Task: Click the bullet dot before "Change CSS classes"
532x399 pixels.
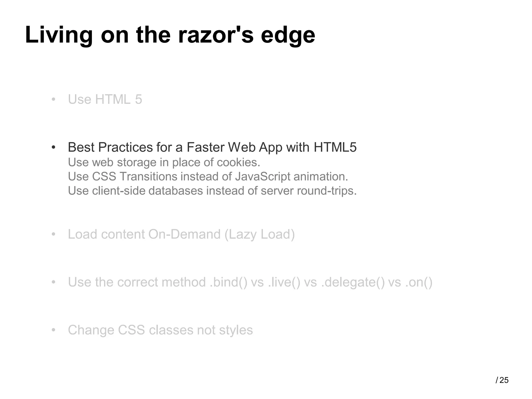Action: (54, 330)
